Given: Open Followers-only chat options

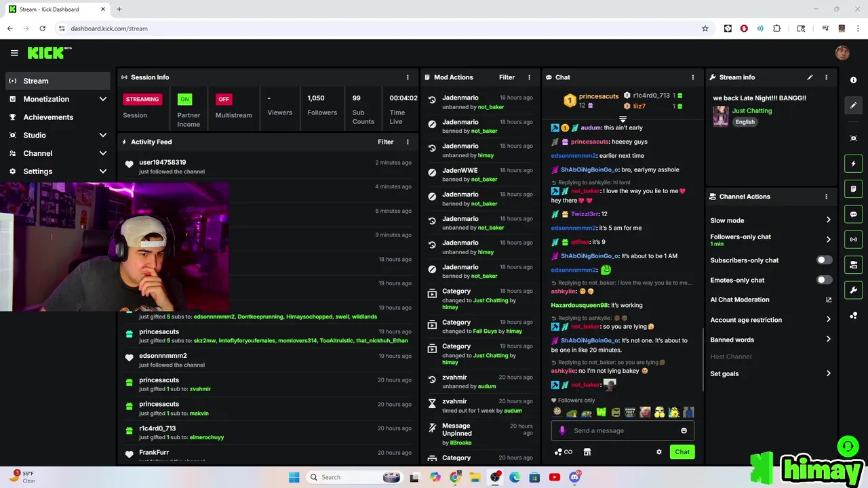Looking at the screenshot, I should tap(770, 239).
